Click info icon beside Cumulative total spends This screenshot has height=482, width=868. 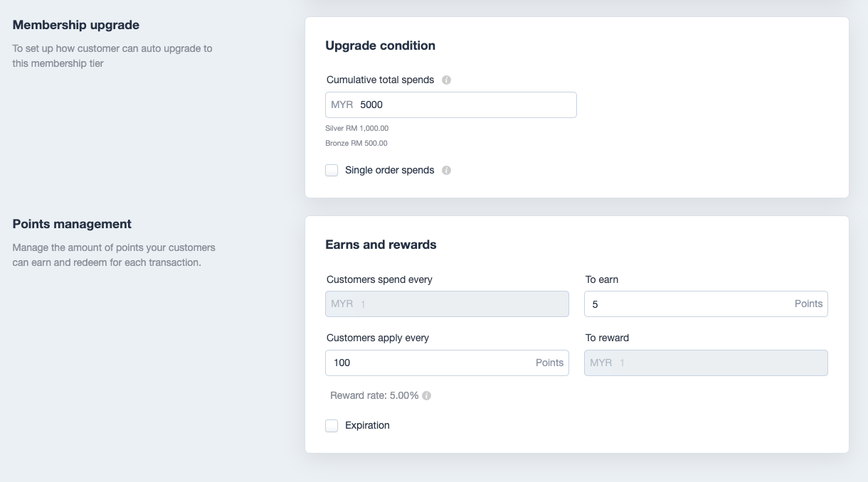pyautogui.click(x=447, y=80)
